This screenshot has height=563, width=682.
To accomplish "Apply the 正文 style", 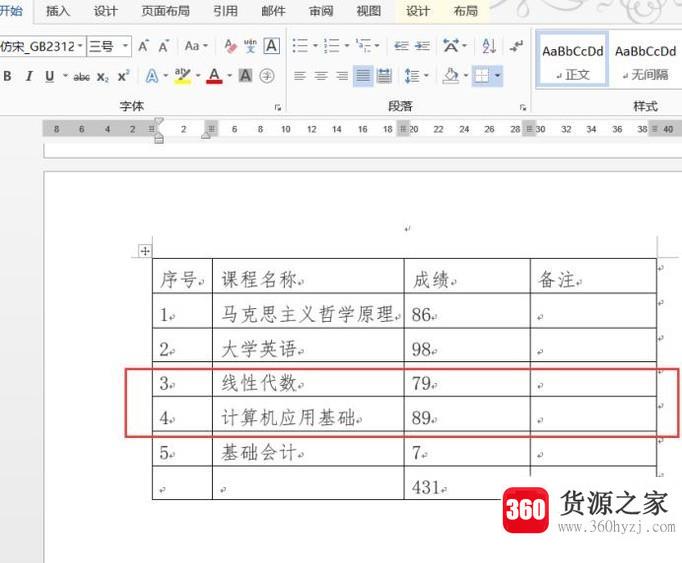I will 572,60.
